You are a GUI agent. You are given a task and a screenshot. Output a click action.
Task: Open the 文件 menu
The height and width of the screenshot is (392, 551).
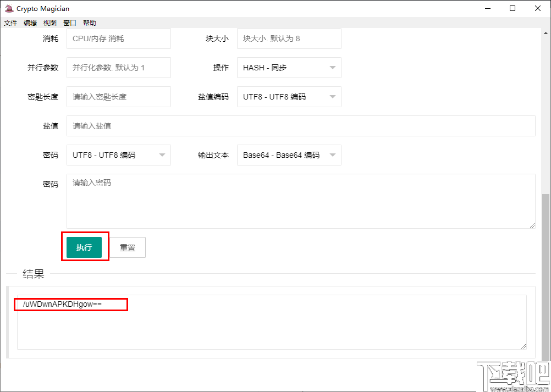coord(10,23)
